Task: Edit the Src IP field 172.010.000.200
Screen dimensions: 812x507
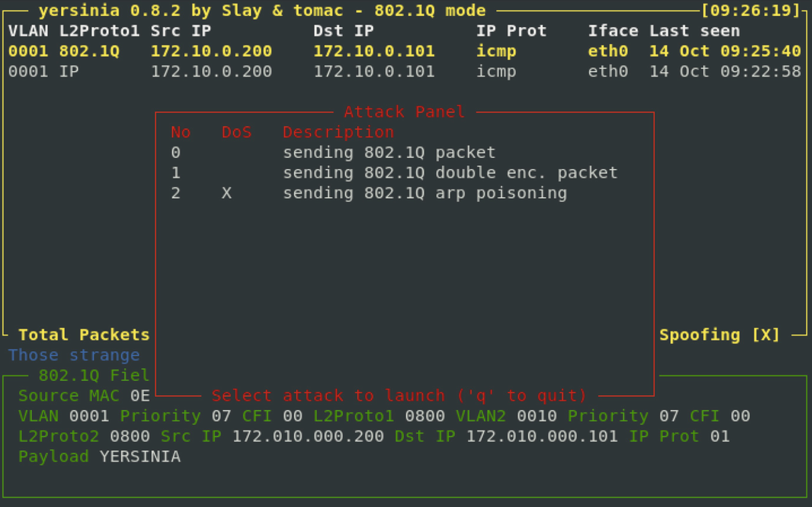Action: coord(308,436)
